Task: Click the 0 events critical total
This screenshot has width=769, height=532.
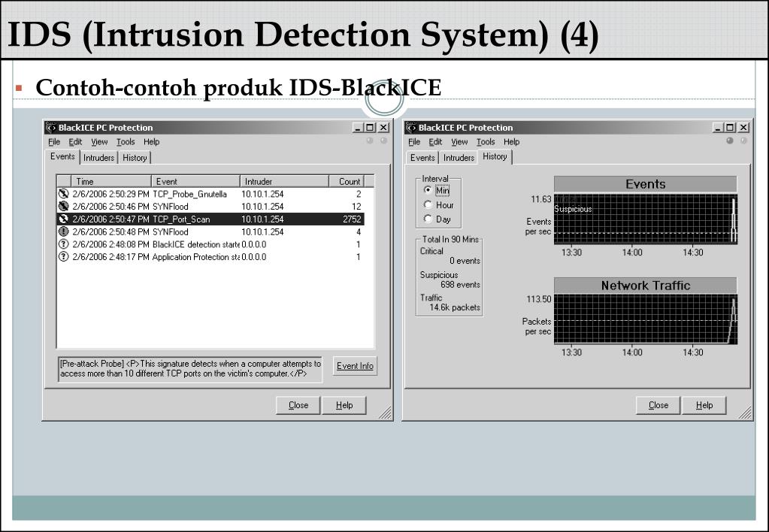Action: 465,261
